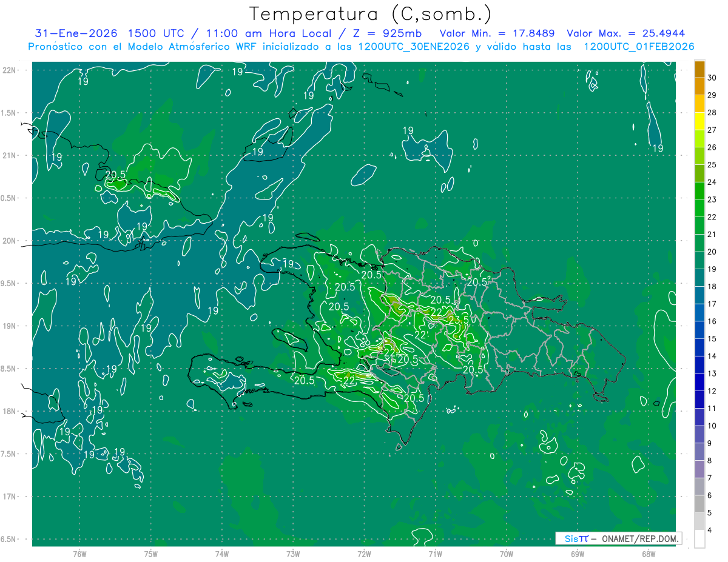This screenshot has width=728, height=562.
Task: Click the "1500 UTC" time text
Action: pyautogui.click(x=157, y=33)
